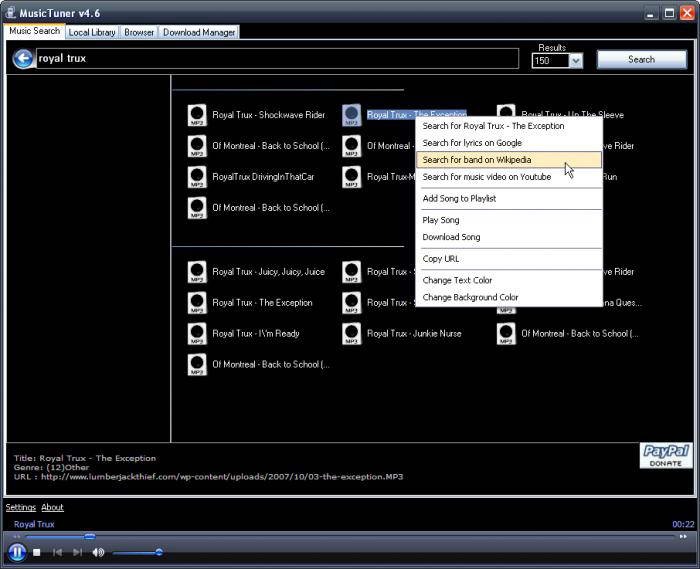Choose Download Song from context menu
700x569 pixels.
pyautogui.click(x=509, y=237)
